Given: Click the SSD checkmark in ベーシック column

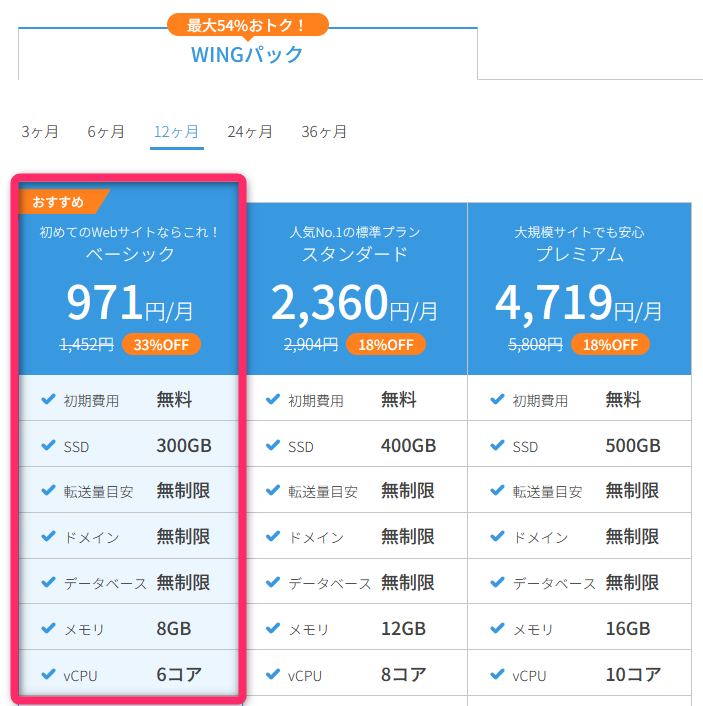Looking at the screenshot, I should pyautogui.click(x=48, y=445).
